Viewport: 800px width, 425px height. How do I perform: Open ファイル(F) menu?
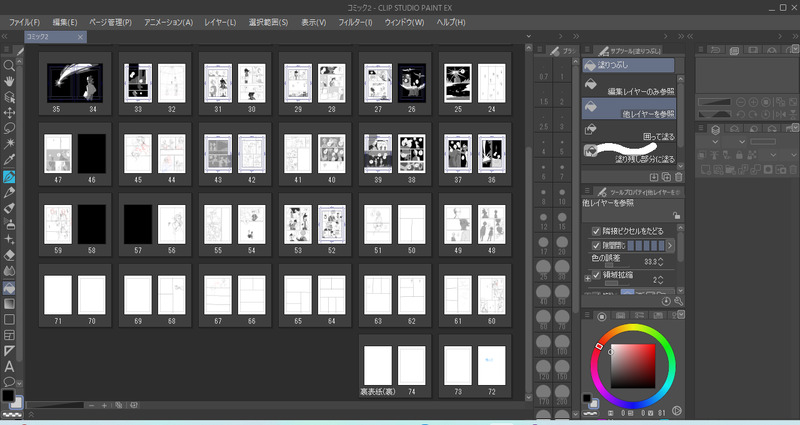[24, 22]
